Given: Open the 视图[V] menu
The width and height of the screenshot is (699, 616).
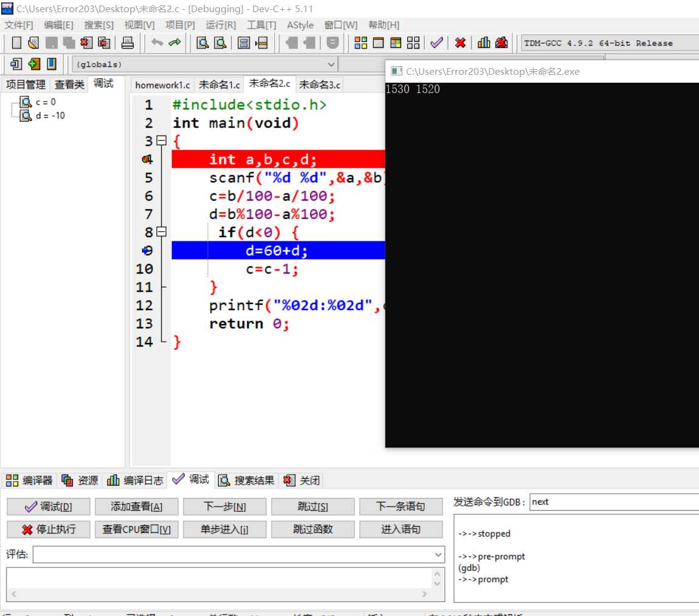Looking at the screenshot, I should coord(140,25).
